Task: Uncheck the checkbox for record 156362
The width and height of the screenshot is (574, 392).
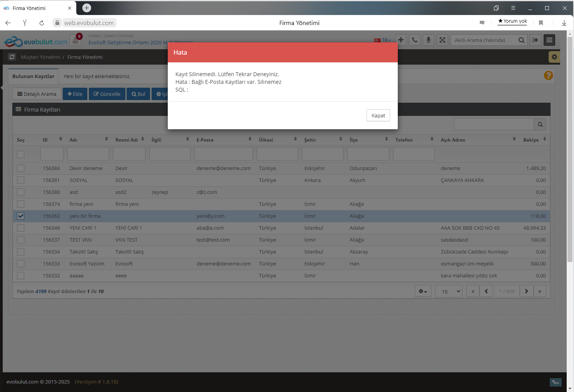Action: coord(21,216)
